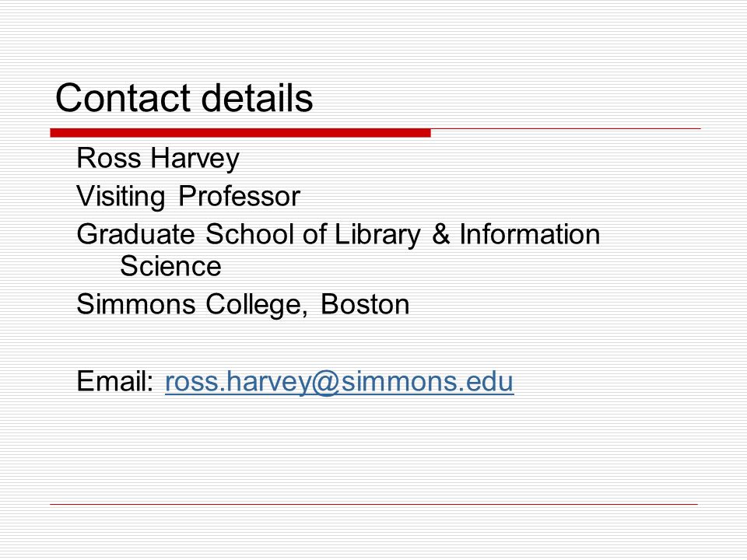747x560 pixels.
Task: Click the word Information in the school name
Action: (529, 234)
